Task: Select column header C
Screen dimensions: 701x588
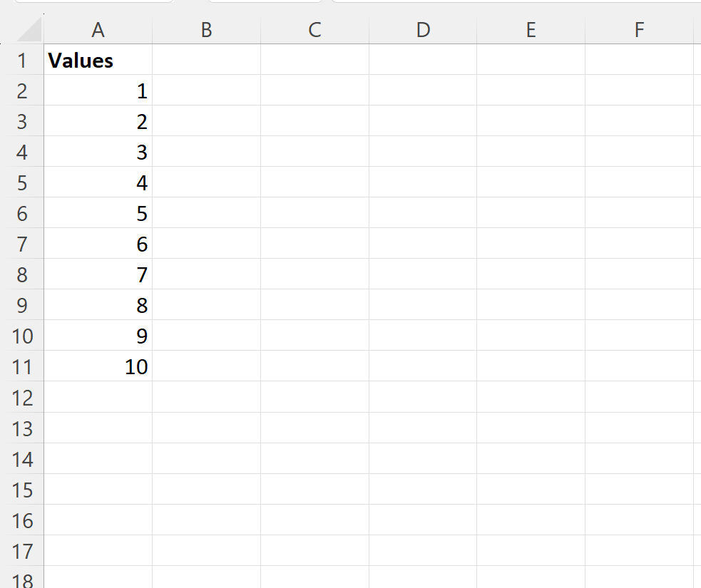Action: tap(314, 30)
